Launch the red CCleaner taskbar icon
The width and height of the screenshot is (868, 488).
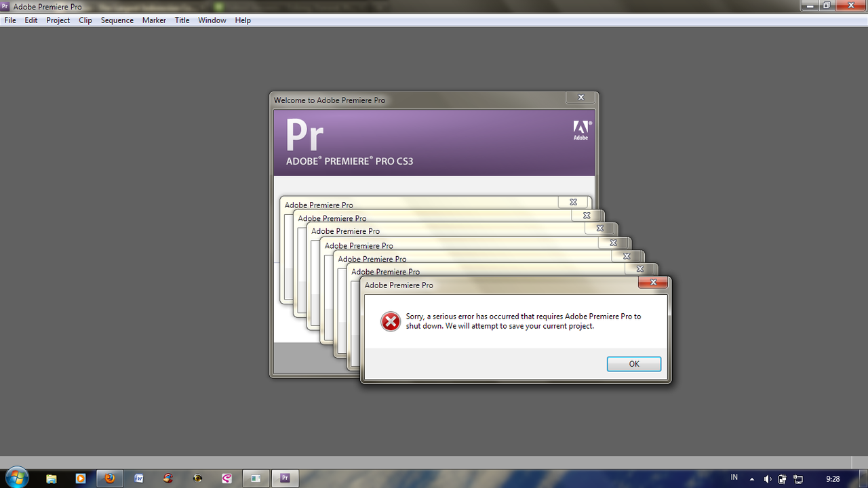(x=168, y=479)
